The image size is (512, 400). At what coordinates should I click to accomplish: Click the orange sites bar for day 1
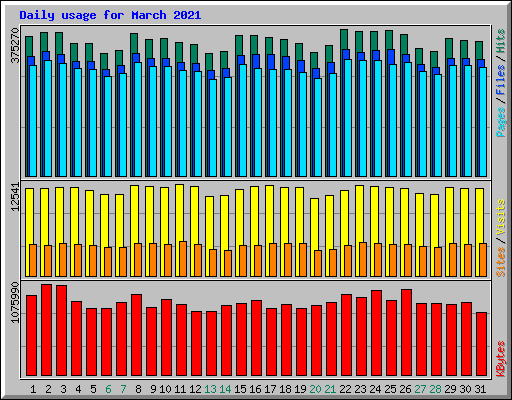pyautogui.click(x=33, y=260)
